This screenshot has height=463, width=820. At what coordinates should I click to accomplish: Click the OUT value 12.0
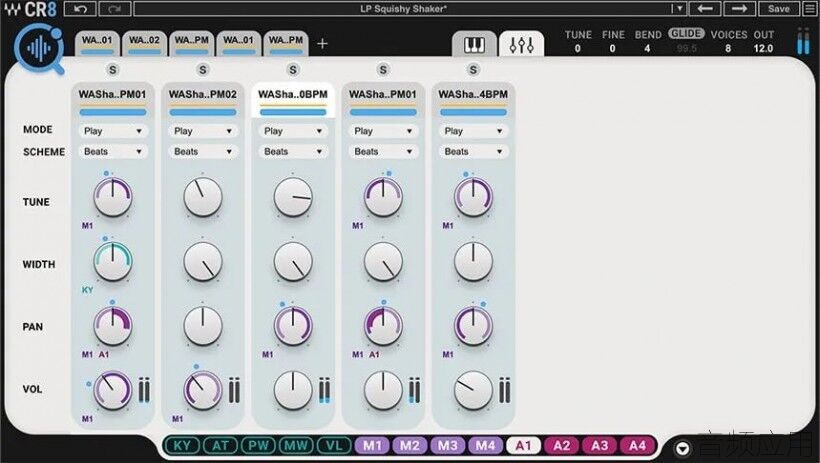[x=763, y=49]
